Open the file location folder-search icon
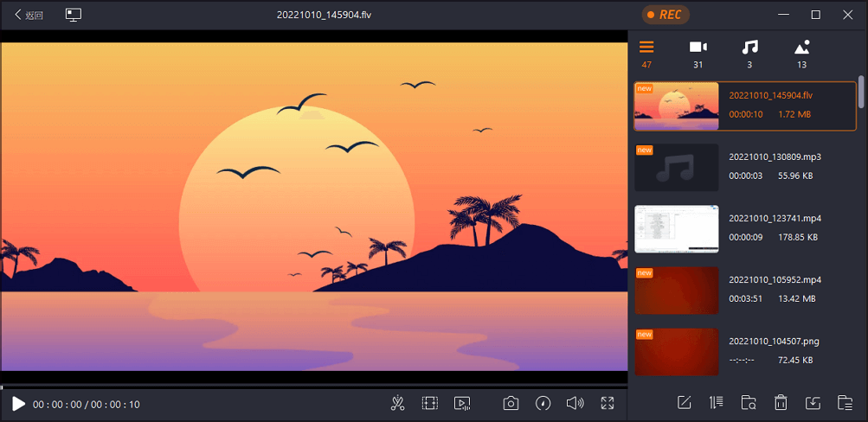Viewport: 868px width, 422px height. click(749, 403)
